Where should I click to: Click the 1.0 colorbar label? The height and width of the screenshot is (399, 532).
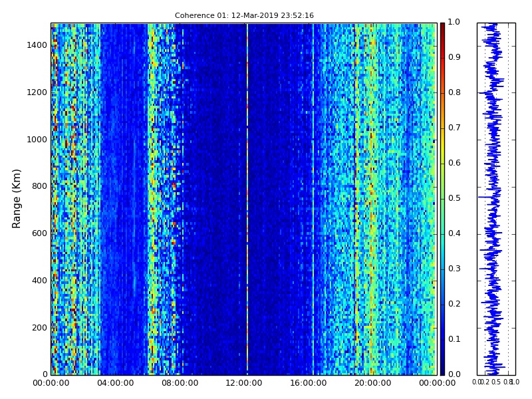pos(454,22)
